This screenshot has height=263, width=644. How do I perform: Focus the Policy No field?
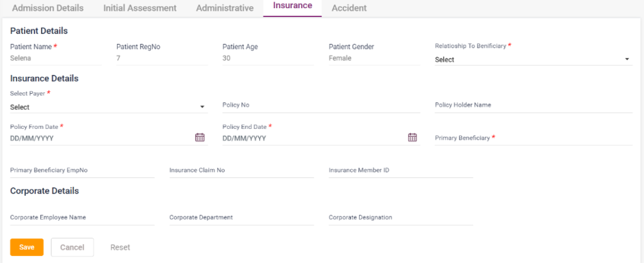coord(321,105)
